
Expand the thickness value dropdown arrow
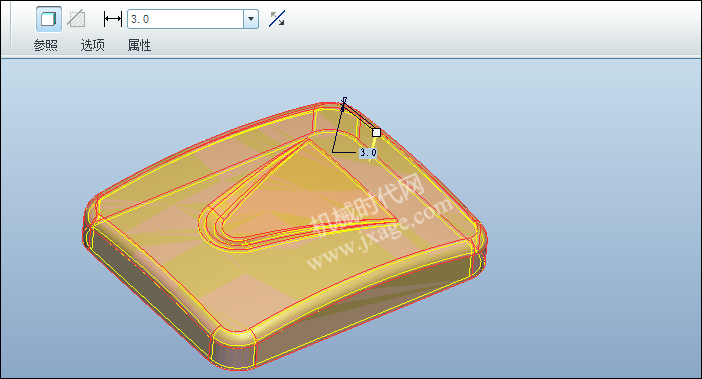pyautogui.click(x=251, y=19)
